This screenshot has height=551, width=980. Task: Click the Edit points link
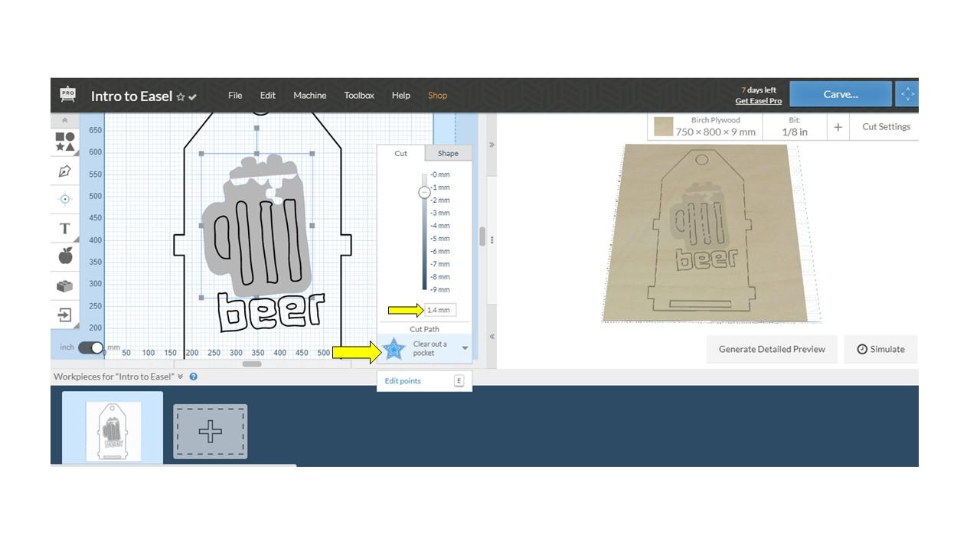point(403,381)
